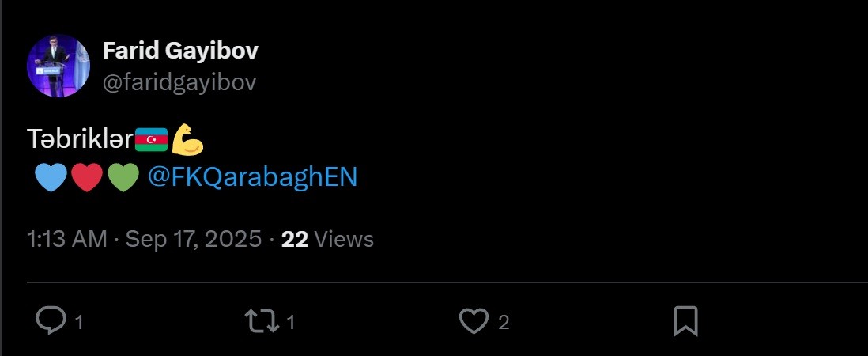Click the reply count number
This screenshot has width=868, height=356.
click(x=78, y=322)
